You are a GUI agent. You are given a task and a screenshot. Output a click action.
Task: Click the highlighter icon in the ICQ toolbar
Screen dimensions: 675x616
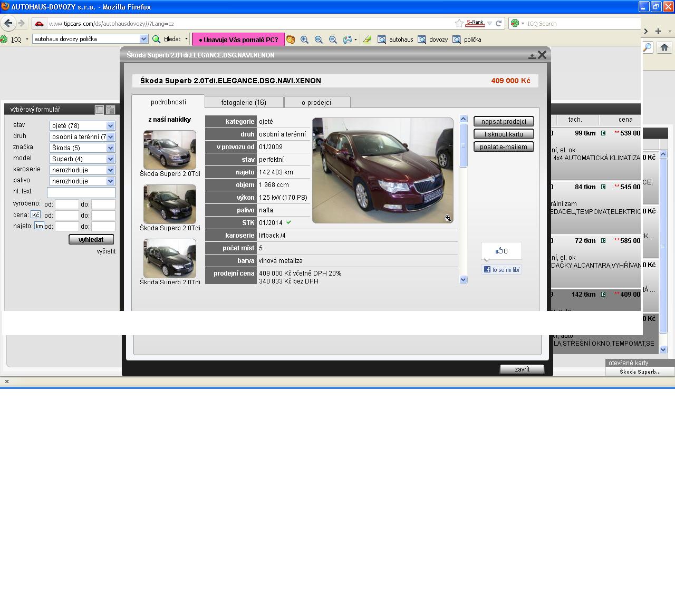[367, 40]
